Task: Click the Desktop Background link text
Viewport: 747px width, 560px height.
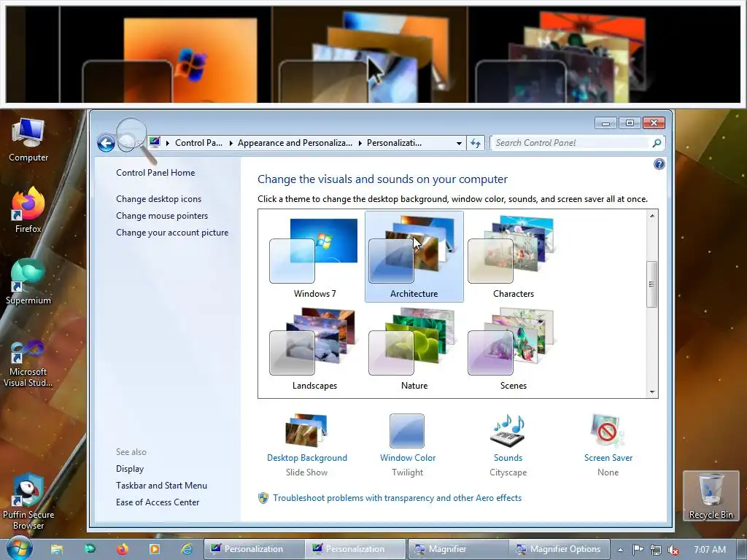Action: pyautogui.click(x=307, y=458)
